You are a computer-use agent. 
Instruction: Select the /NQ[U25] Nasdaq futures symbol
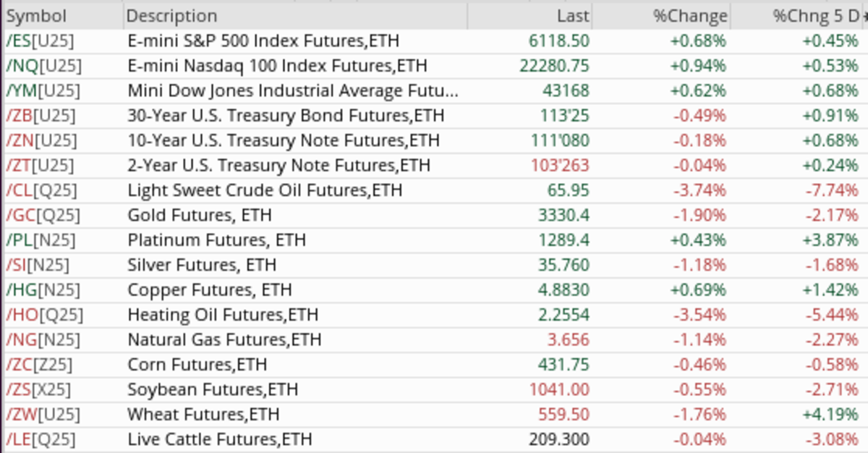click(x=43, y=66)
